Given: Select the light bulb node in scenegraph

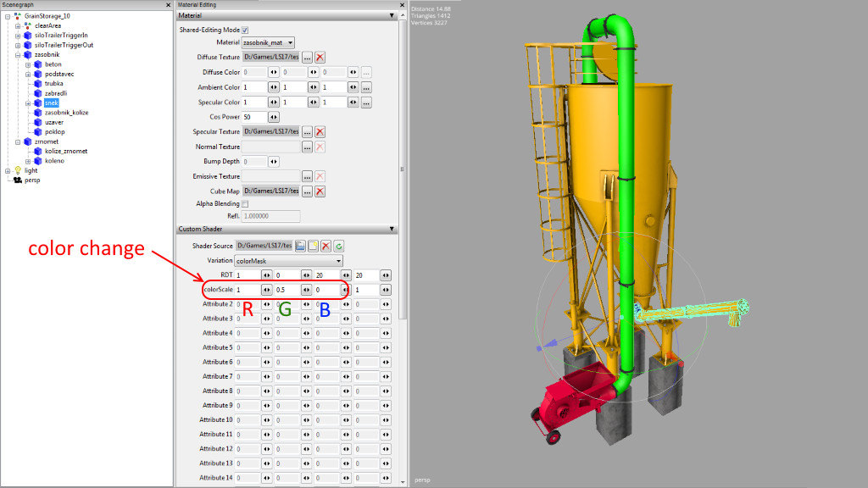Looking at the screenshot, I should 31,170.
